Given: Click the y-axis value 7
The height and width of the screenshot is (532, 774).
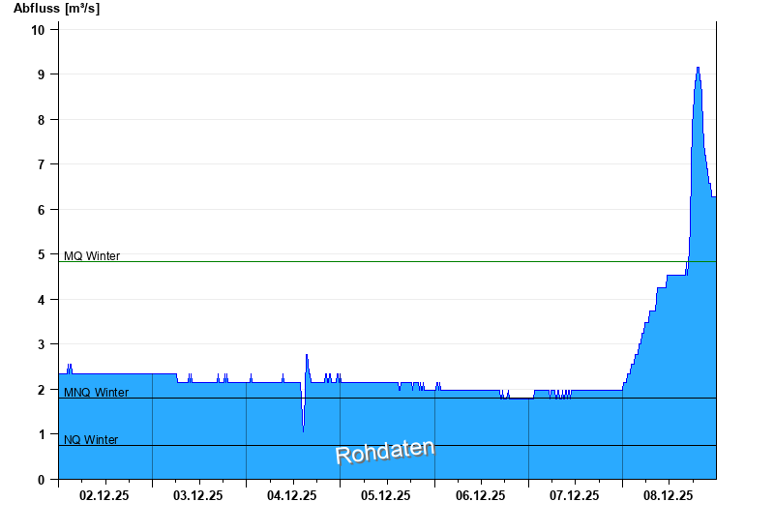Looking at the screenshot, I should pos(42,164).
